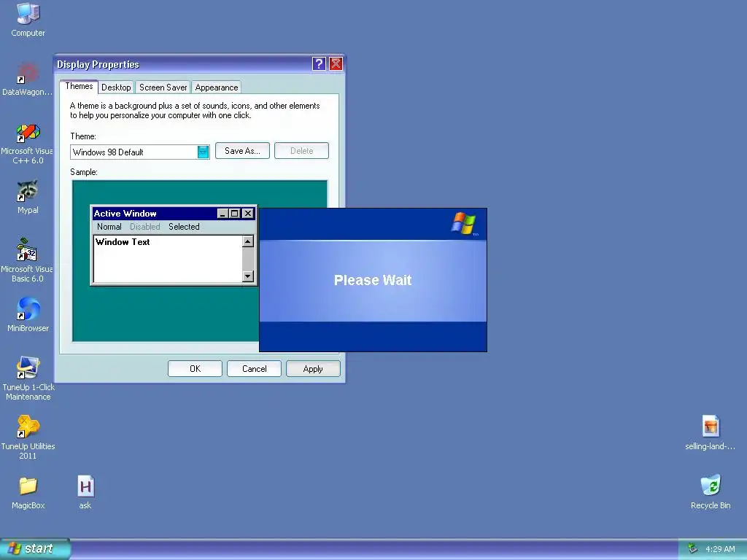Viewport: 747px width, 560px height.
Task: Select the Mypal raccoon browser icon
Action: tap(28, 197)
